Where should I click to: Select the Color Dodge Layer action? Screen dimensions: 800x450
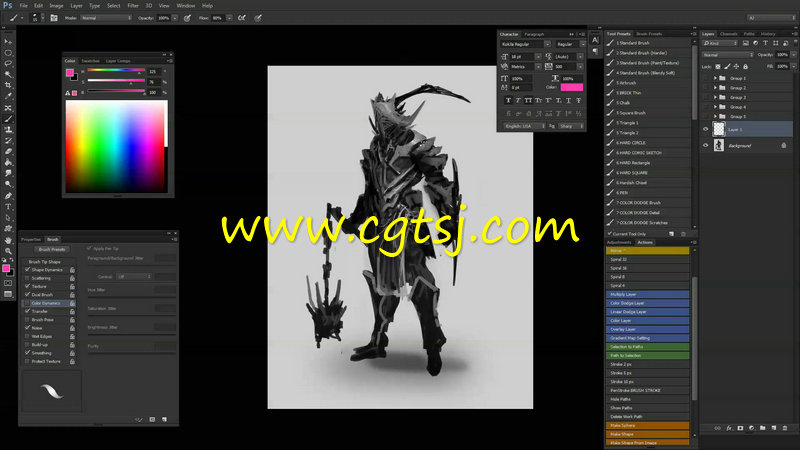[647, 303]
